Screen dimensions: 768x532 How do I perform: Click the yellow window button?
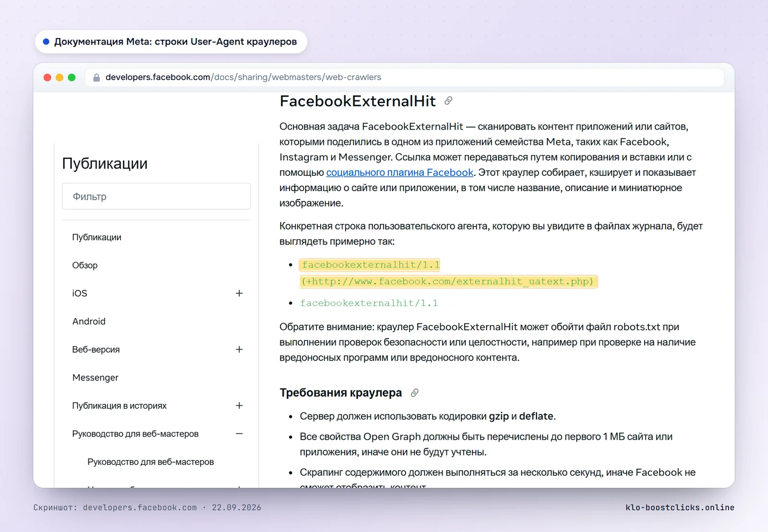(x=60, y=77)
